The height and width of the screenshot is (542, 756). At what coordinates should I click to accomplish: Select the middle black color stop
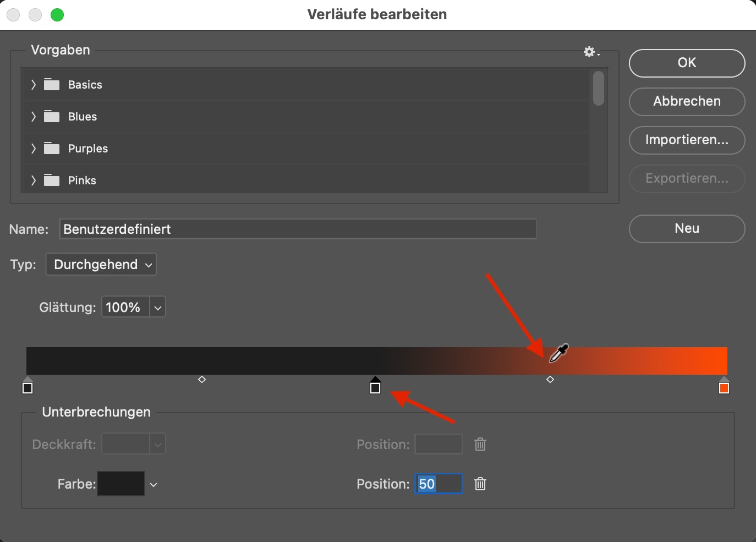tap(375, 385)
